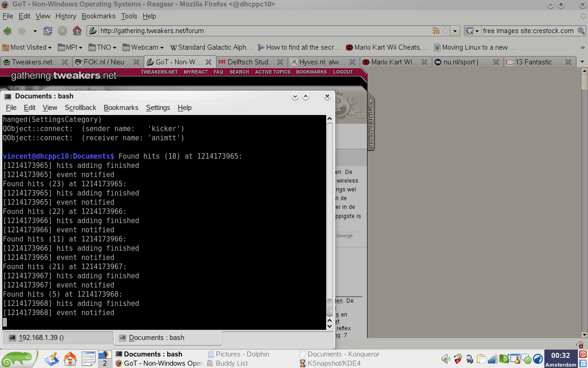
Task: Click the Pictures - Dolphin taskbar entry
Action: click(x=238, y=354)
